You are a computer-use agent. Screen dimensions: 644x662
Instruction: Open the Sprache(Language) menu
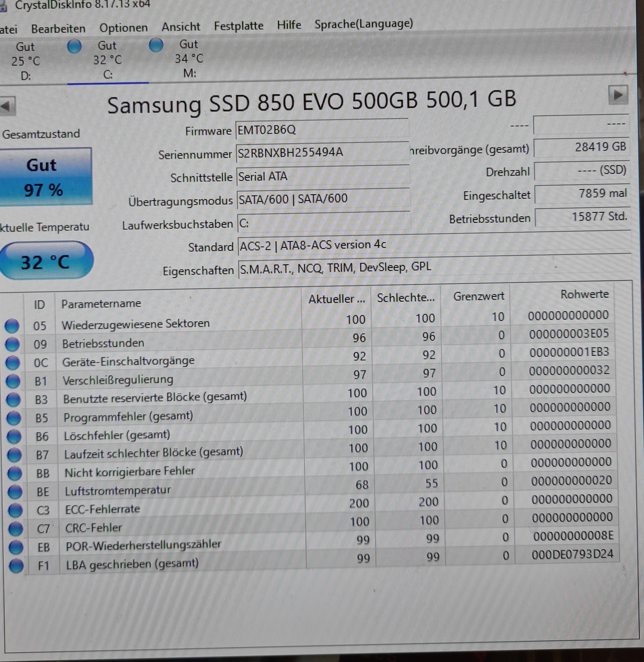(364, 24)
